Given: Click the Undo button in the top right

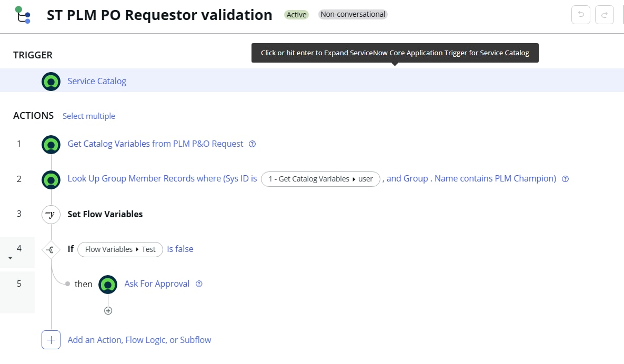Looking at the screenshot, I should pyautogui.click(x=581, y=15).
